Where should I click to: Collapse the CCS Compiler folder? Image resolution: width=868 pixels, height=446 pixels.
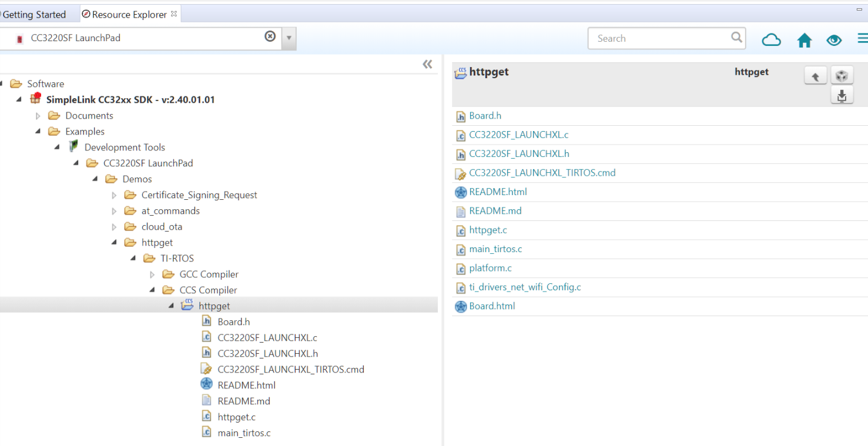click(152, 290)
